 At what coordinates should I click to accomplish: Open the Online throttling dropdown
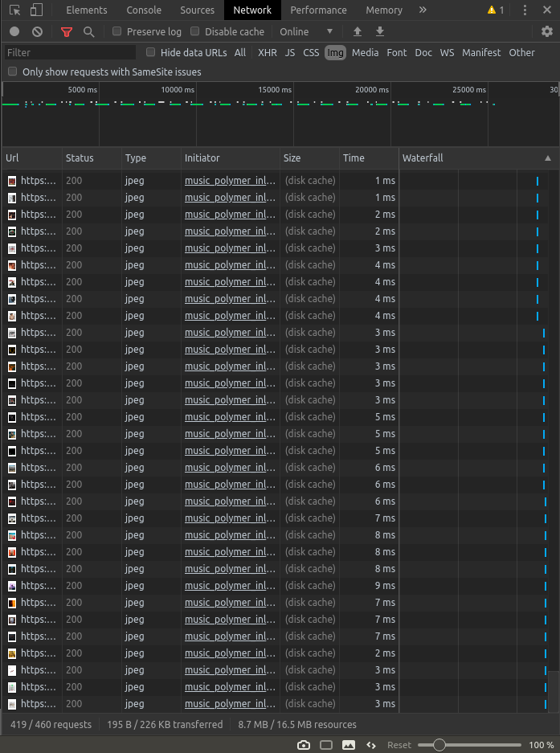(x=306, y=32)
